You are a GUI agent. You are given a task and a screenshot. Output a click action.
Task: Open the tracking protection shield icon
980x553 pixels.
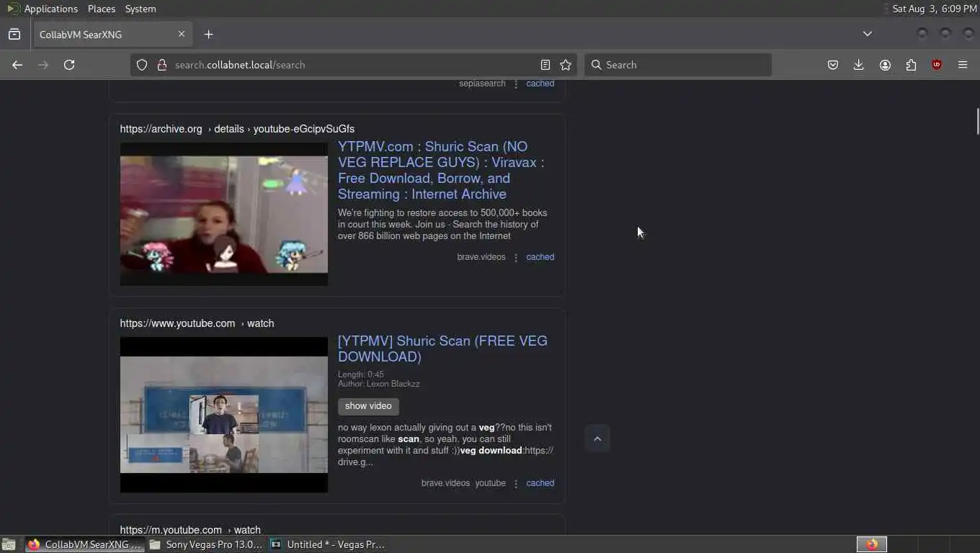[142, 65]
